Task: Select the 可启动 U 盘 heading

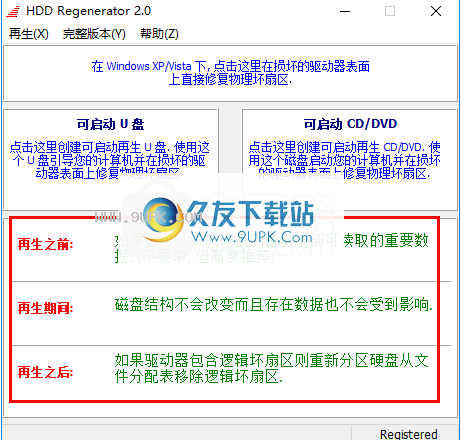Action: click(x=110, y=124)
